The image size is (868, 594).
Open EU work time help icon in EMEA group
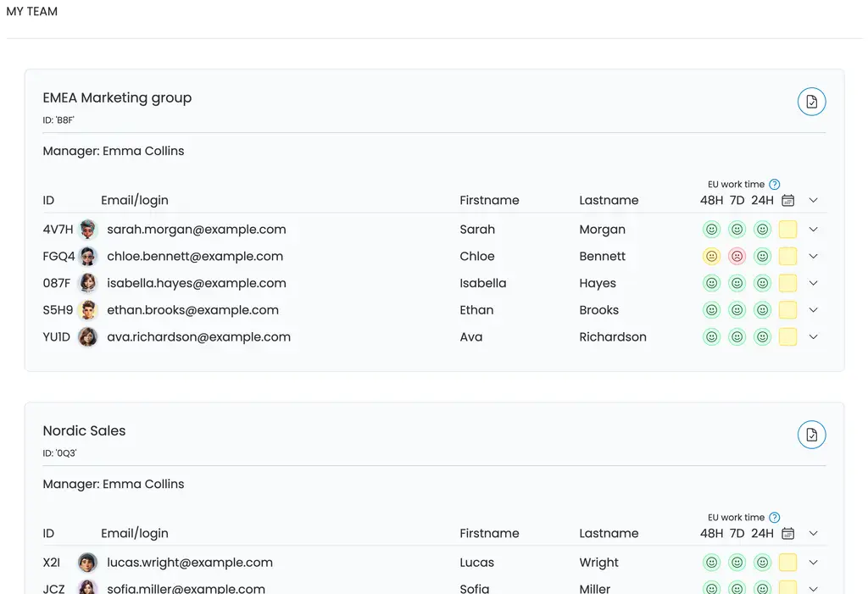click(x=774, y=184)
